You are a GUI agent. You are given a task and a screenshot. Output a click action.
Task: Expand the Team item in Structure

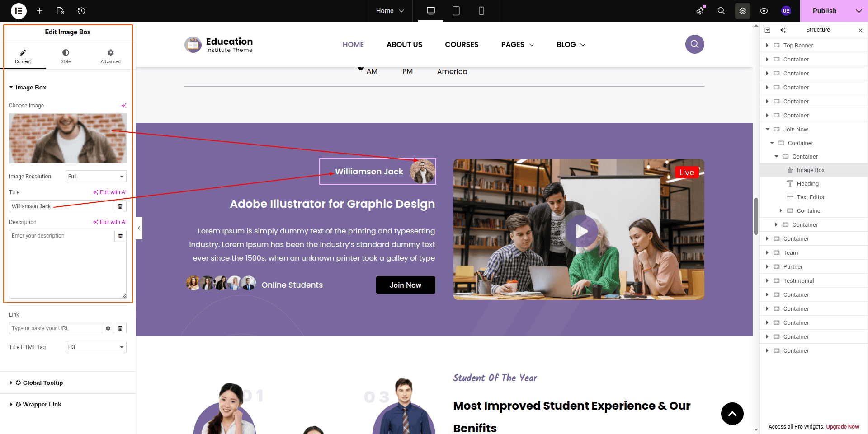pyautogui.click(x=767, y=253)
